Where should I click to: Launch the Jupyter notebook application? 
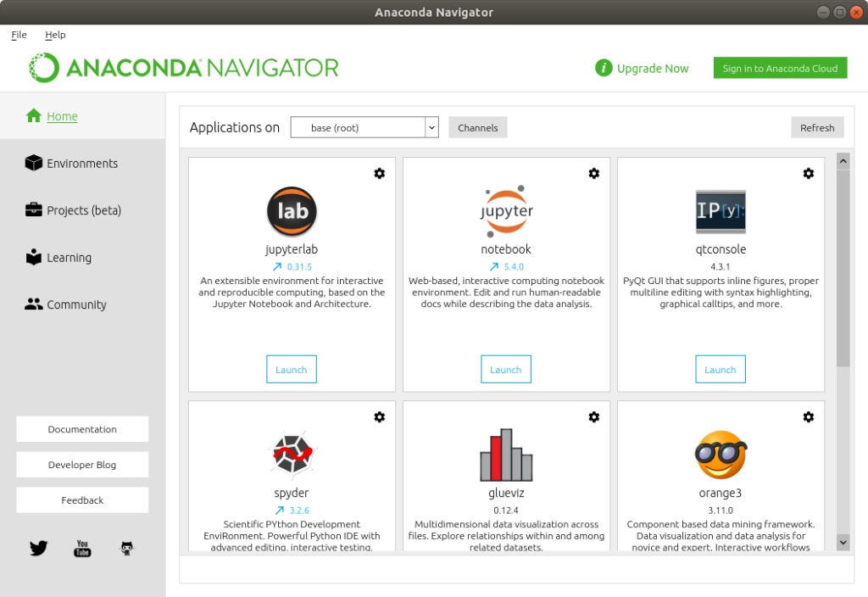point(506,370)
